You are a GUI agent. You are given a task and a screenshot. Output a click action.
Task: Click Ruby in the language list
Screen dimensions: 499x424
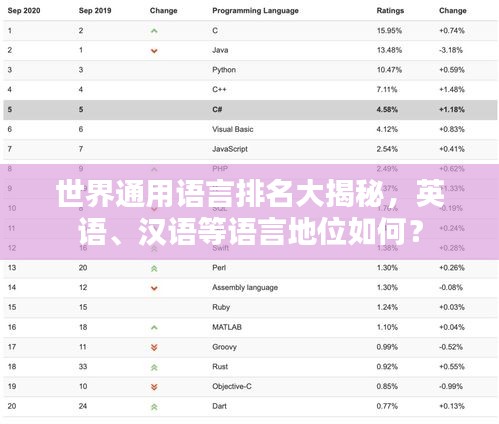click(221, 307)
